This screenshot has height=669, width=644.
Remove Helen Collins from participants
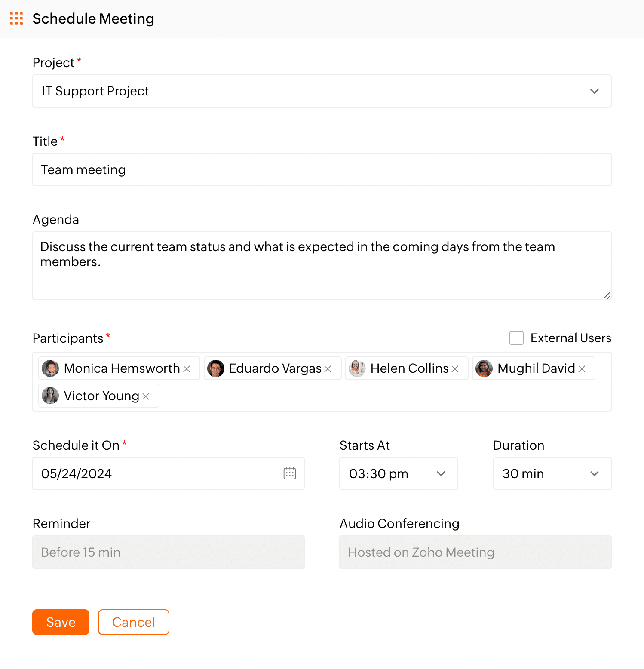(x=455, y=369)
